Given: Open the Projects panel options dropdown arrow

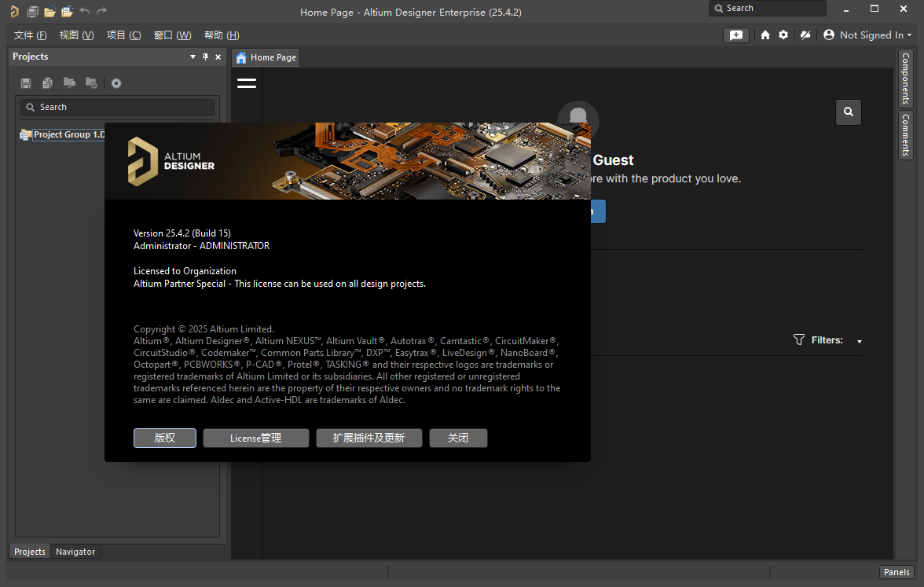Looking at the screenshot, I should pyautogui.click(x=192, y=57).
